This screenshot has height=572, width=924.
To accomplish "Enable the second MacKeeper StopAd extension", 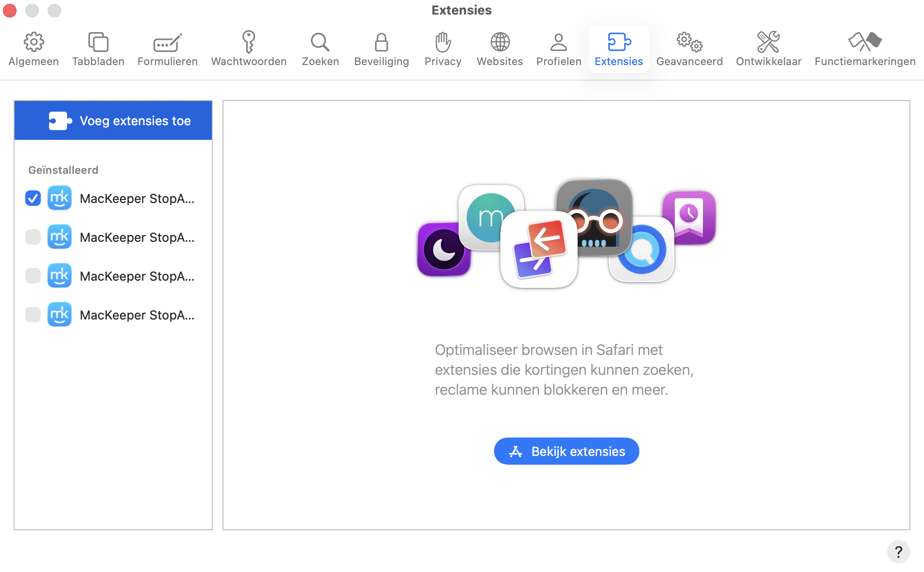I will (33, 237).
